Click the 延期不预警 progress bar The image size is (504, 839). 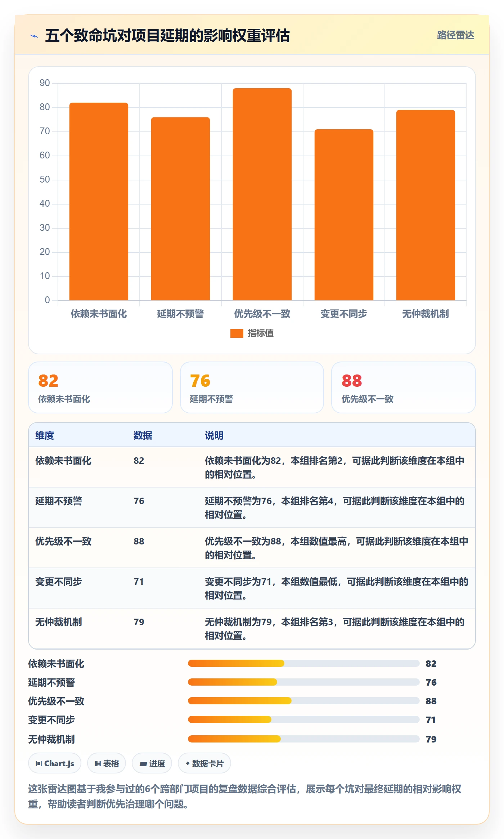click(x=304, y=682)
